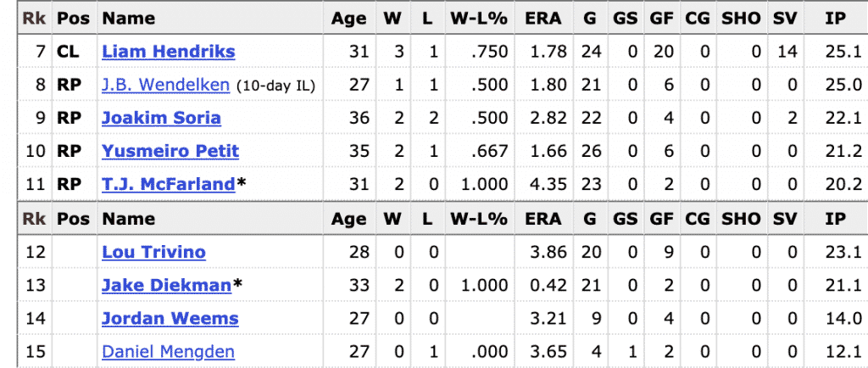Viewport: 868px width, 368px height.
Task: Click the Pos column header at top
Action: pyautogui.click(x=73, y=18)
